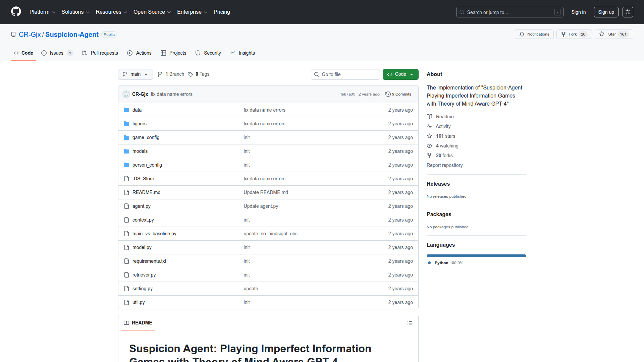
Task: Open the Actions workflows icon
Action: [129, 53]
